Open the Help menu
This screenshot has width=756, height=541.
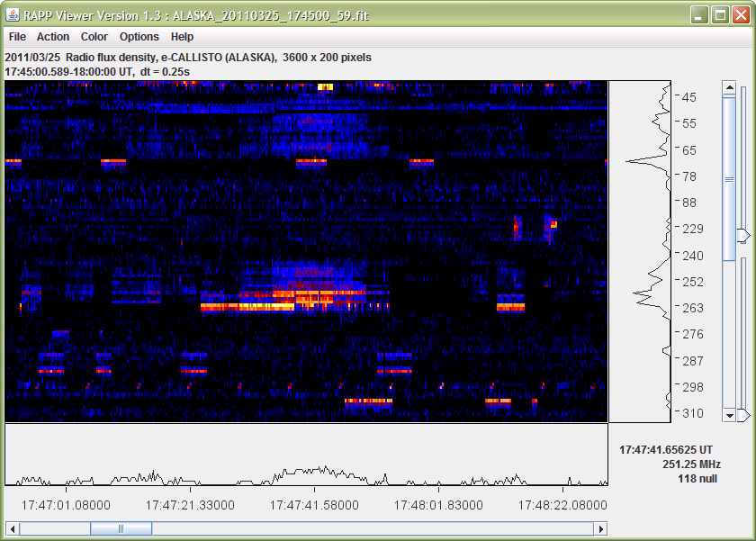(182, 37)
